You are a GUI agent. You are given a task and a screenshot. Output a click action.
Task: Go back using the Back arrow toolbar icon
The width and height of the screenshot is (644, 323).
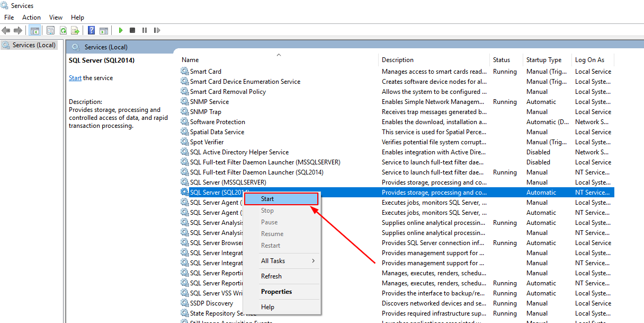click(6, 30)
